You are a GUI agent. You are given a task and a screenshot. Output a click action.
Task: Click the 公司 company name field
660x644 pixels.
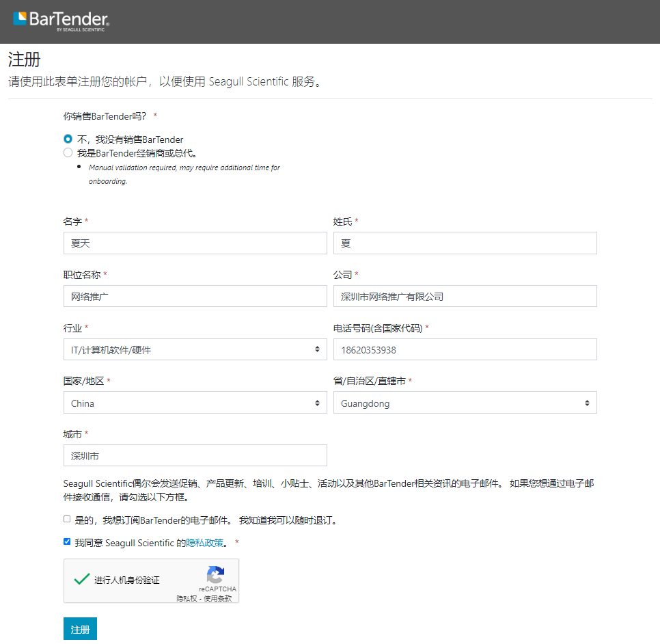click(465, 296)
